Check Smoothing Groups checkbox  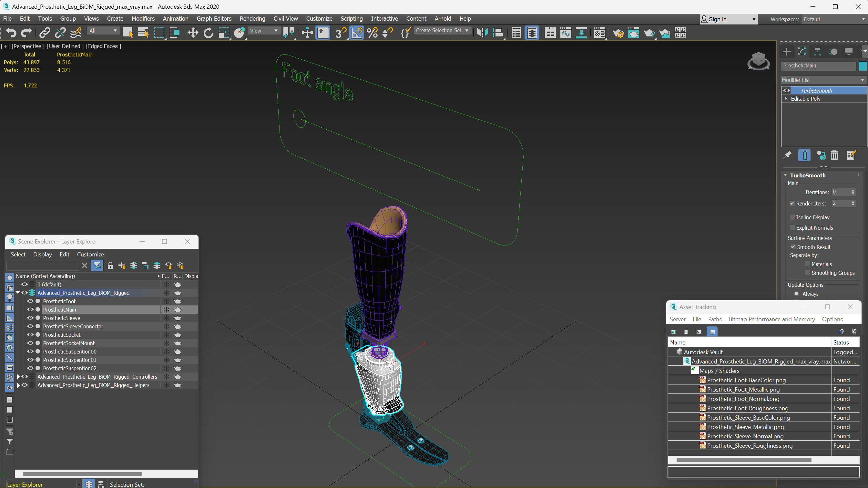tap(807, 273)
